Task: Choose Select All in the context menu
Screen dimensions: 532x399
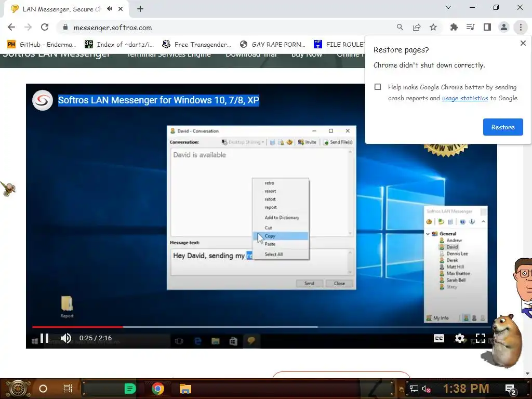Action: (281, 254)
